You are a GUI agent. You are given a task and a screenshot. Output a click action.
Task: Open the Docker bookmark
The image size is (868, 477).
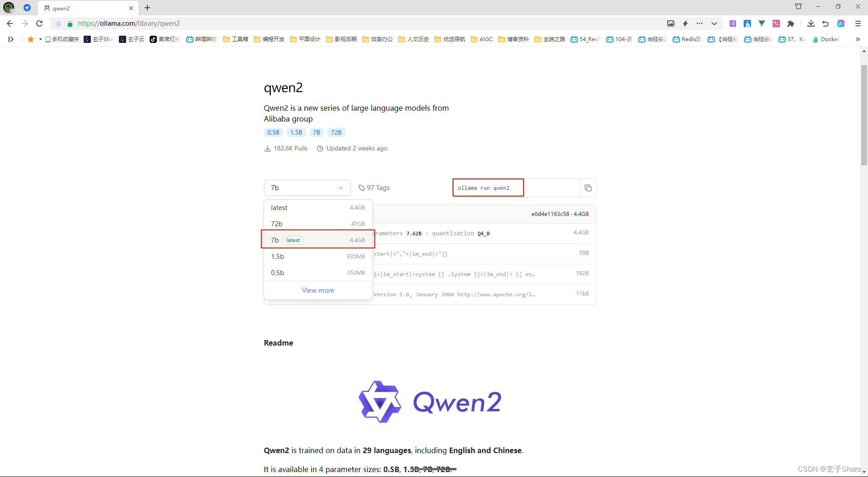pyautogui.click(x=826, y=39)
